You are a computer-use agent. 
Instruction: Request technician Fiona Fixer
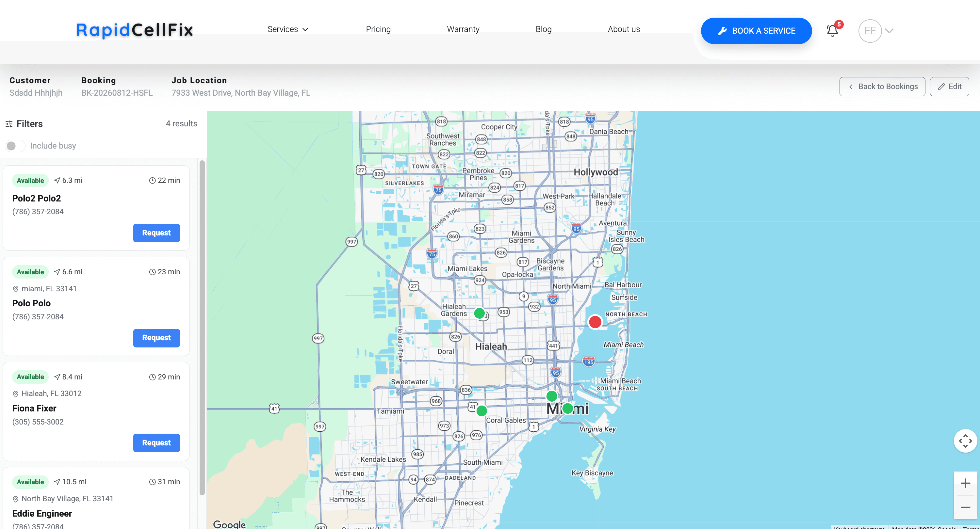[156, 443]
